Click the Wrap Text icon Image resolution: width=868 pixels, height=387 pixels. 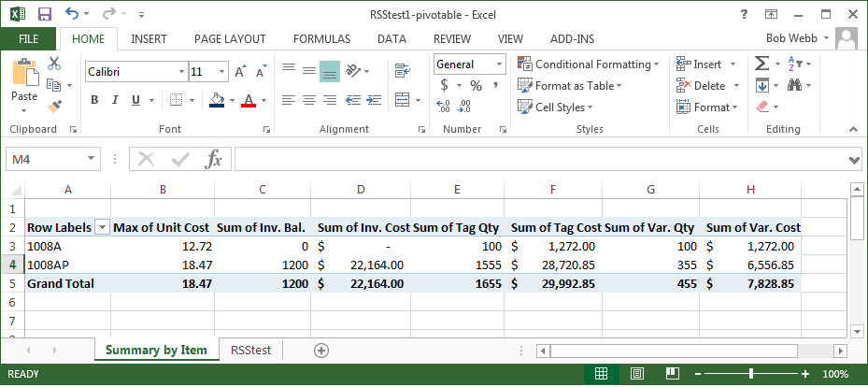(x=402, y=70)
